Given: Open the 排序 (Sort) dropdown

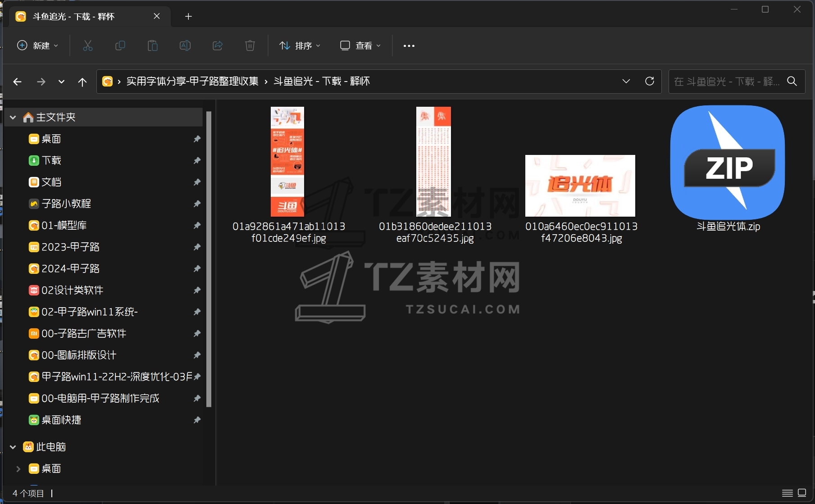Looking at the screenshot, I should click(x=300, y=45).
